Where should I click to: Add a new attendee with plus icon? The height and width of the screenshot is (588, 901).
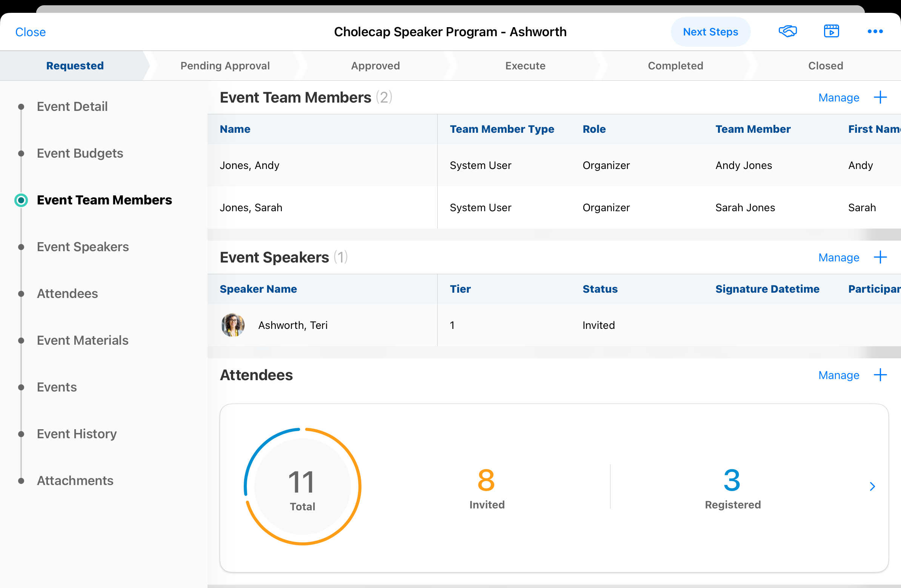880,375
